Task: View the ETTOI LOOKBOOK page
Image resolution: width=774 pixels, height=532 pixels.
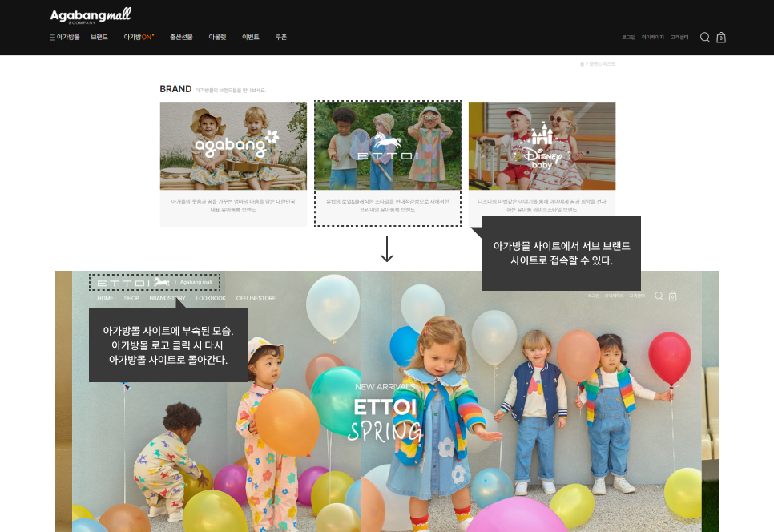Action: [211, 298]
